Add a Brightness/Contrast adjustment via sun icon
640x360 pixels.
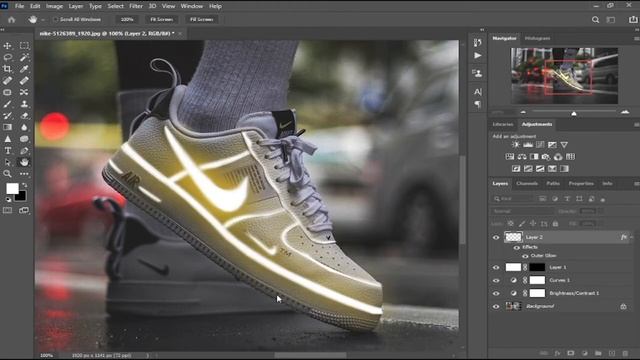[516, 144]
